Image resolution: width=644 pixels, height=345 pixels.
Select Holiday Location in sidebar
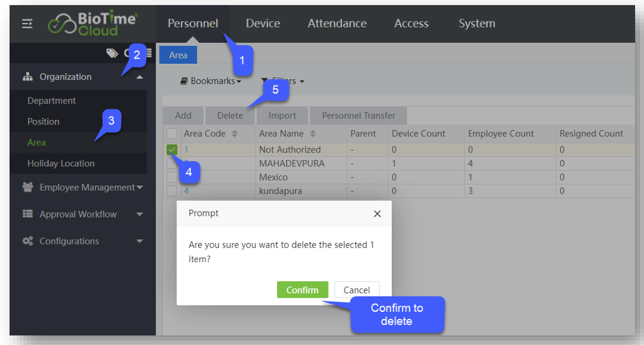point(61,163)
